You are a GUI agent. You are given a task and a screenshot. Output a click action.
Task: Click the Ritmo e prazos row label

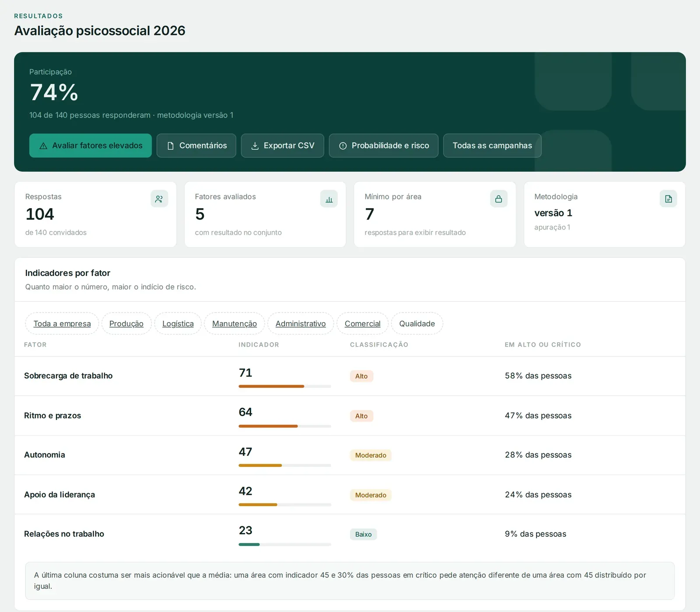(x=52, y=416)
